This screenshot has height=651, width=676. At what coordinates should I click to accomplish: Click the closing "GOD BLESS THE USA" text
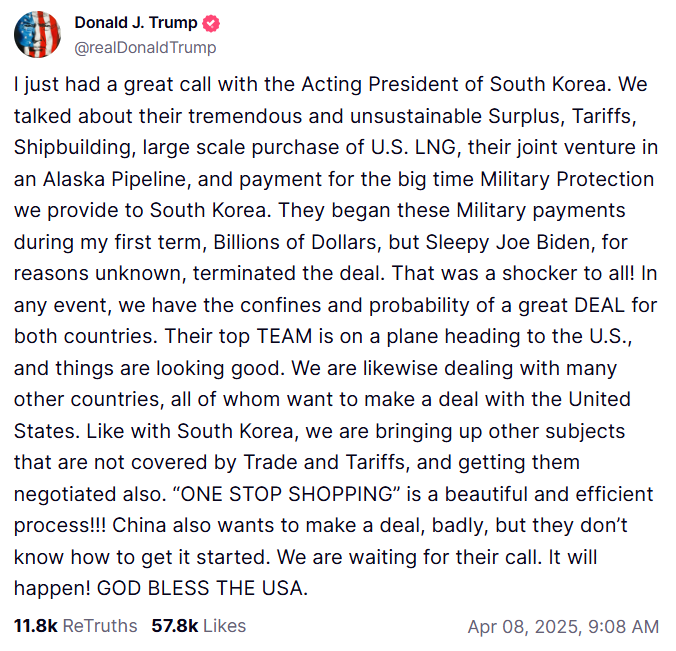[x=202, y=588]
